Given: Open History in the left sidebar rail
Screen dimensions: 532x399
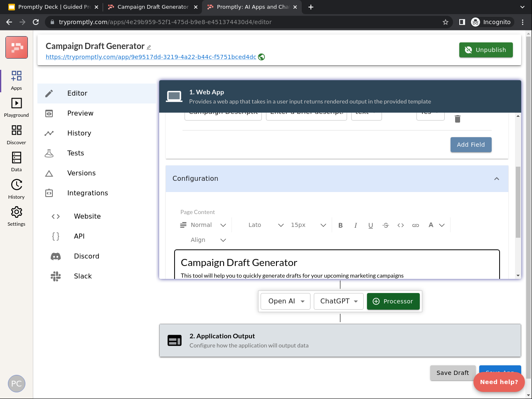Looking at the screenshot, I should (x=16, y=190).
